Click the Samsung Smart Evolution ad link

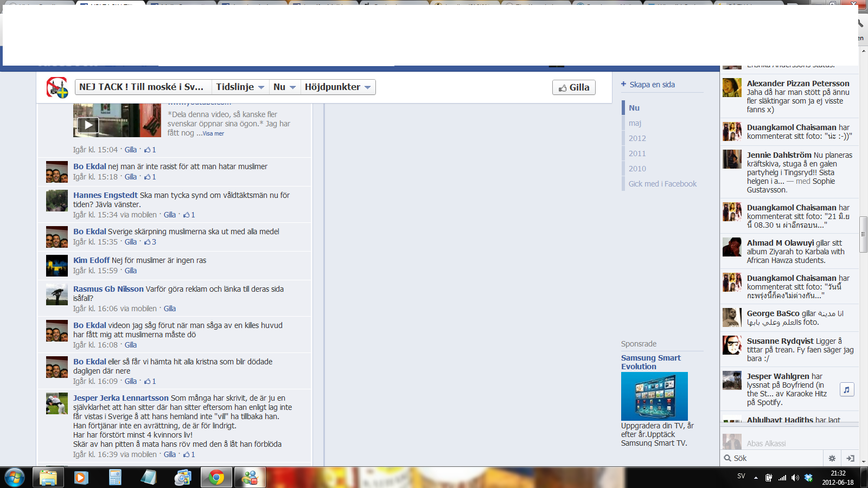[651, 362]
